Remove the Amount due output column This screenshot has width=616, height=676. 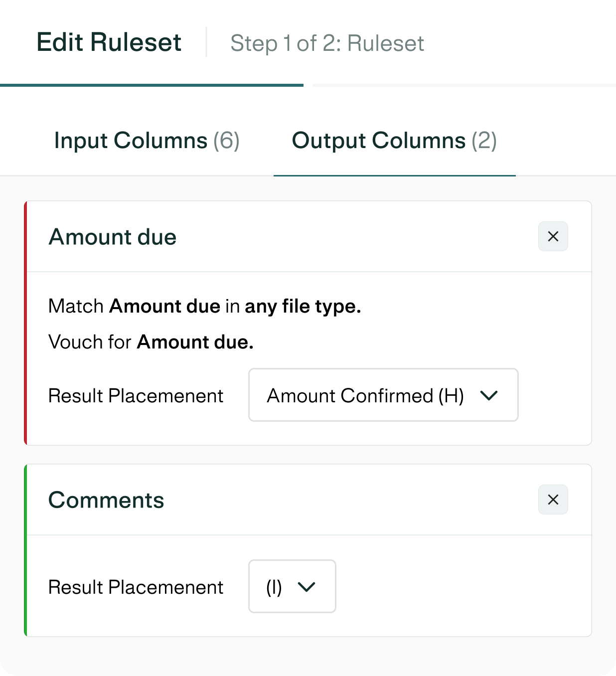(553, 236)
